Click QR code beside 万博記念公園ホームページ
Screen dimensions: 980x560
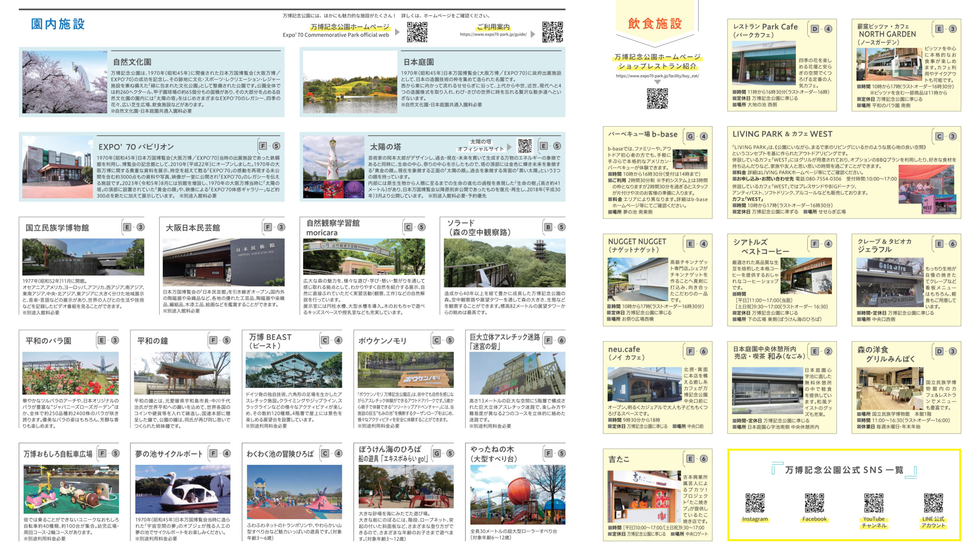click(x=417, y=32)
